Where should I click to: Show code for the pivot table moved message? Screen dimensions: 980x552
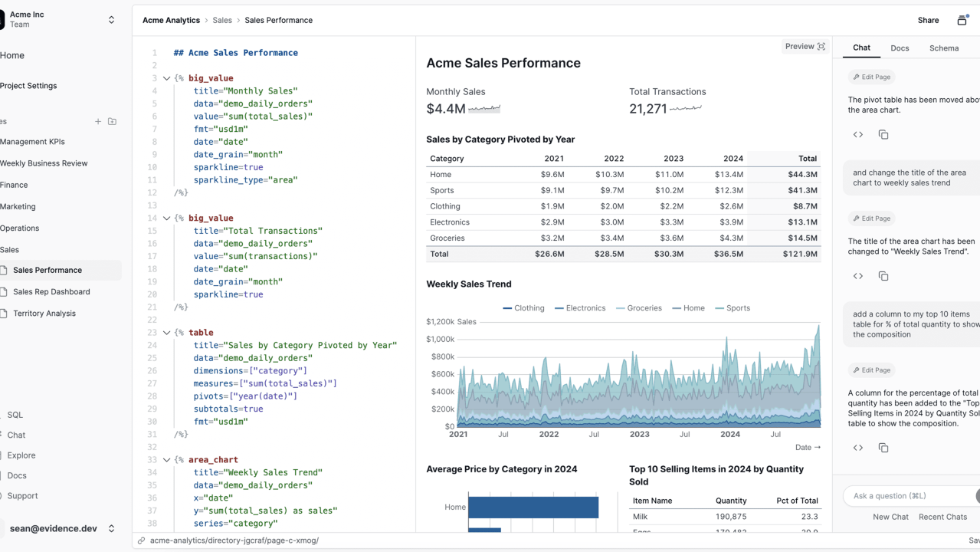coord(858,135)
